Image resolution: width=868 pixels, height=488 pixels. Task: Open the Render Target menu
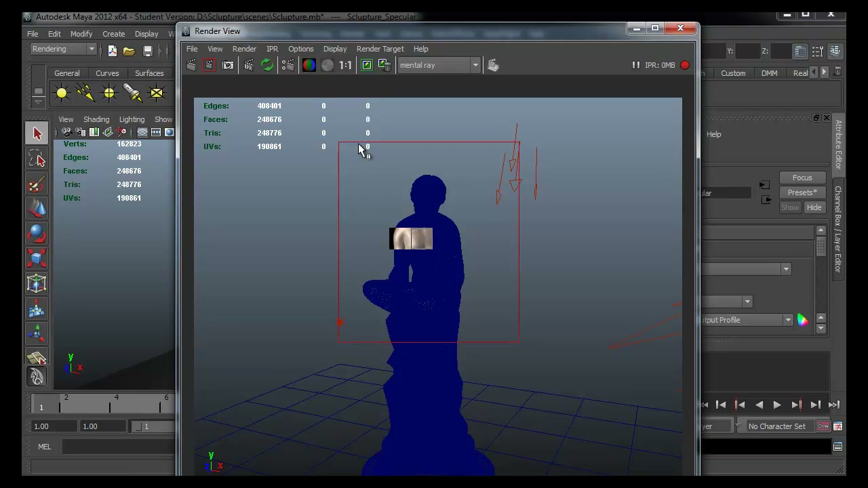pyautogui.click(x=380, y=49)
